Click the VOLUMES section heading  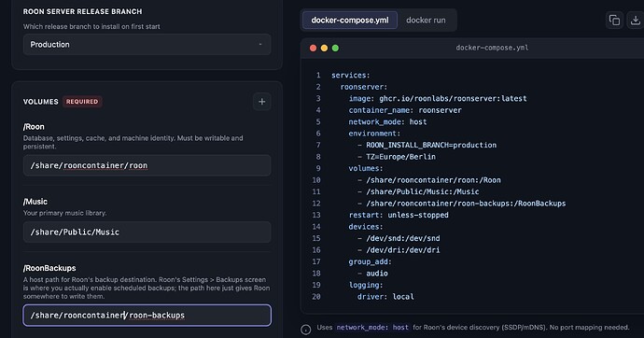coord(41,102)
